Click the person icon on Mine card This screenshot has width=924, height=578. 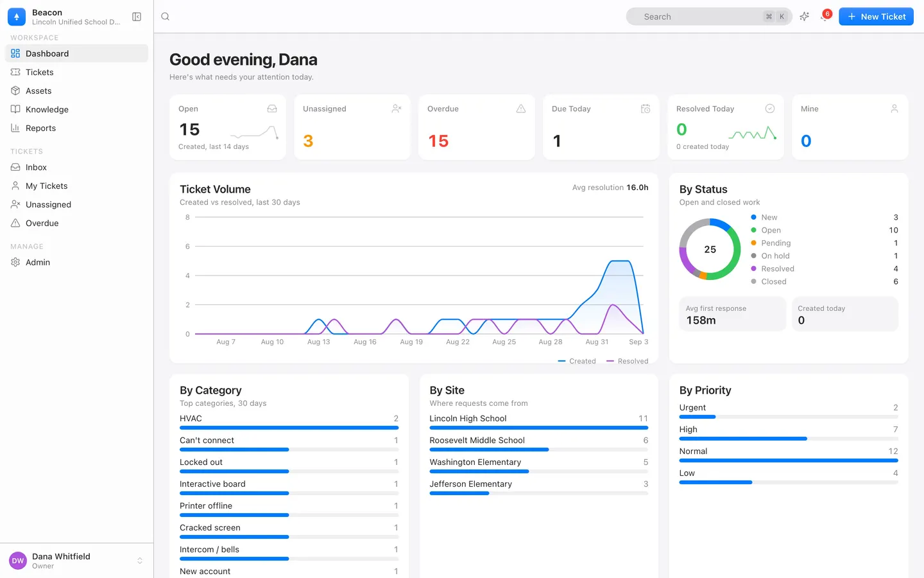tap(894, 109)
